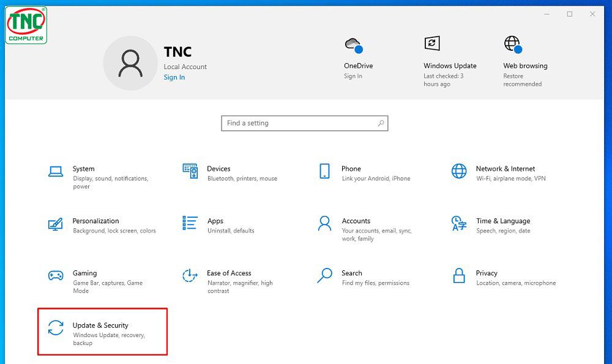Select the Network & Internet heading
Viewport: 612px width, 364px height.
pyautogui.click(x=506, y=169)
